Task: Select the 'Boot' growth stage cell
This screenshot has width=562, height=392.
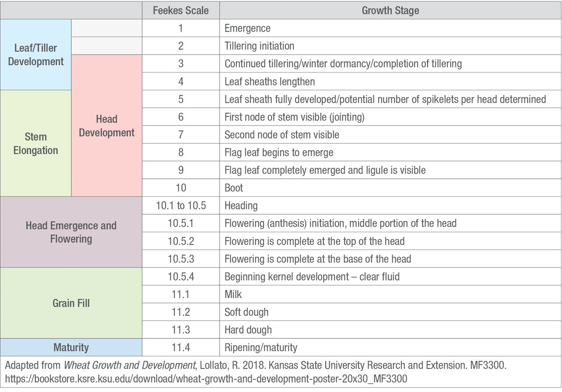Action: click(x=234, y=188)
